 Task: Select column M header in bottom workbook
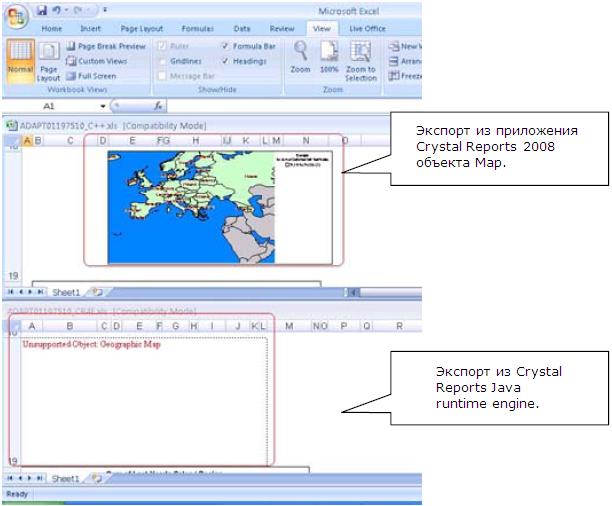tap(289, 326)
